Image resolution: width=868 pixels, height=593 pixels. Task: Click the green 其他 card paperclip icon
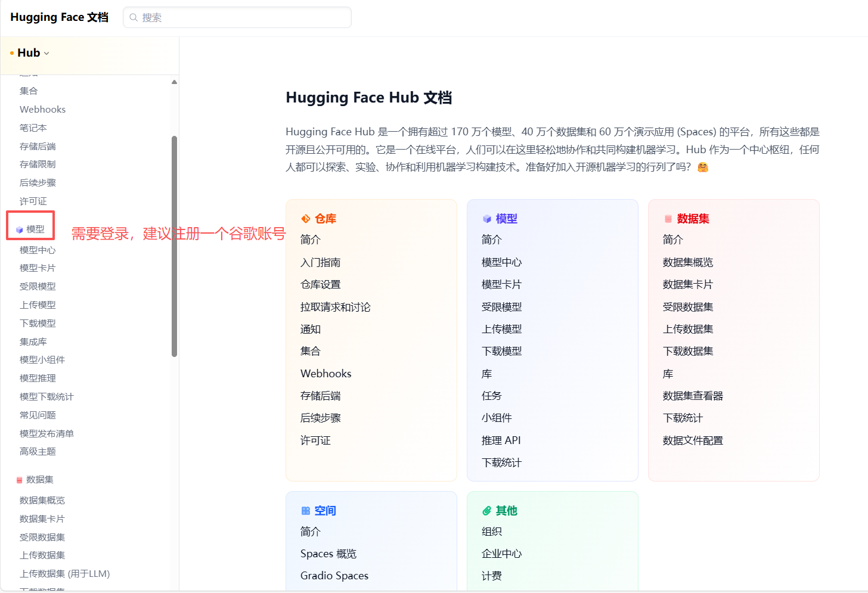pos(487,511)
